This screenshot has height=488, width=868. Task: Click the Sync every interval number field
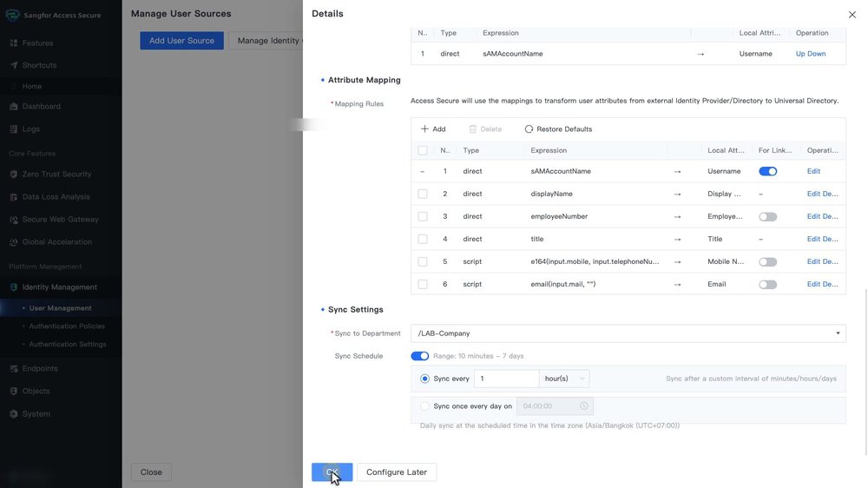507,379
